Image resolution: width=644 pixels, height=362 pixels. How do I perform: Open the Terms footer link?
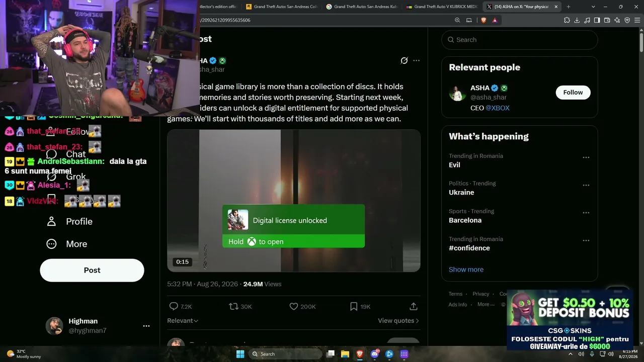(x=455, y=294)
